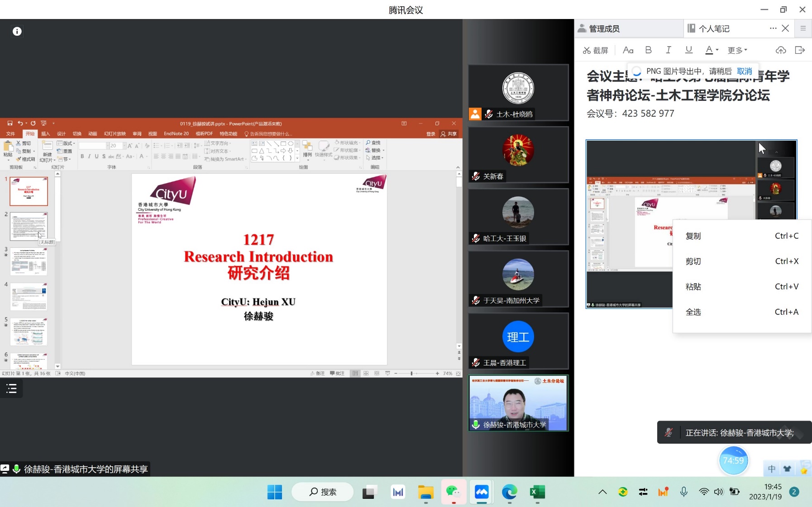Click the 74:59 timer bubble
This screenshot has height=507, width=812.
[733, 460]
